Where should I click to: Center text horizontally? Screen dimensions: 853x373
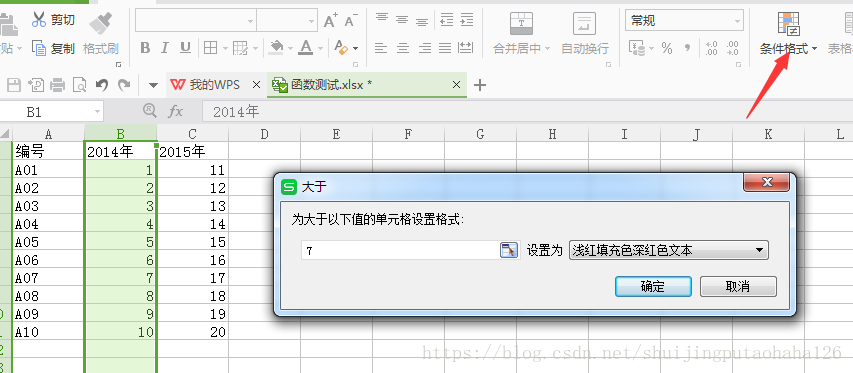click(x=403, y=48)
